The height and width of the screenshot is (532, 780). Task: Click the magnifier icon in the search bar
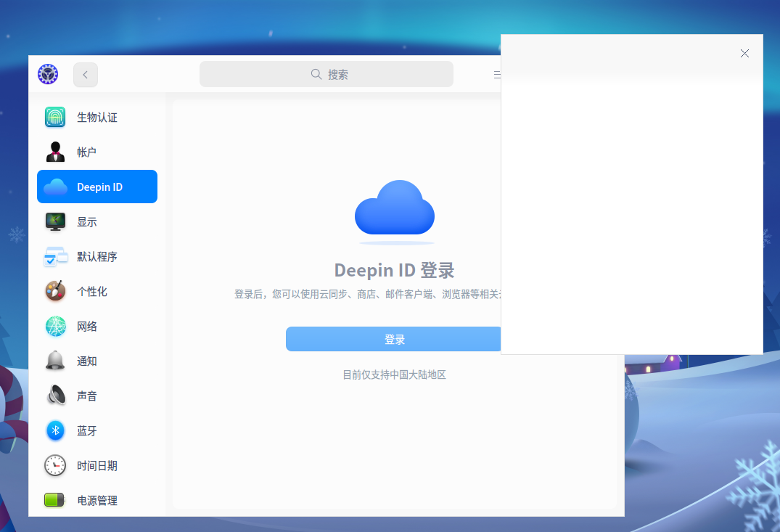pos(316,74)
